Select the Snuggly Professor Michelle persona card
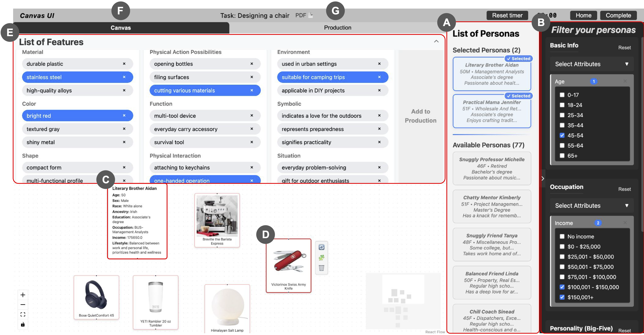The image size is (644, 335). (492, 168)
